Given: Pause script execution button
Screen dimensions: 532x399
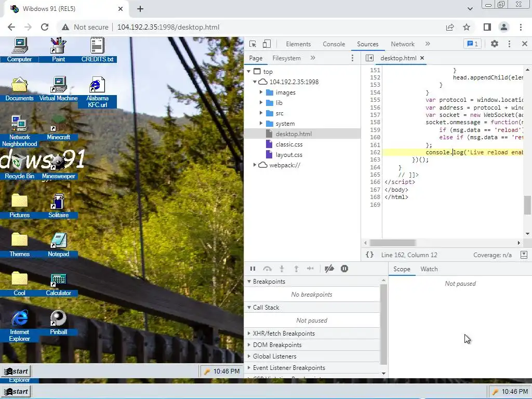Looking at the screenshot, I should click(x=253, y=269).
